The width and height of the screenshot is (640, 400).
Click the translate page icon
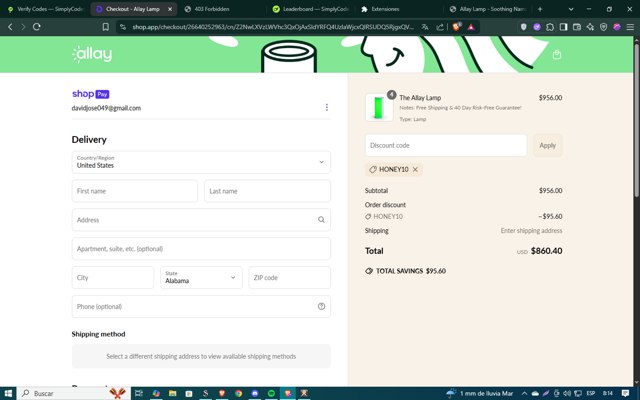click(425, 27)
